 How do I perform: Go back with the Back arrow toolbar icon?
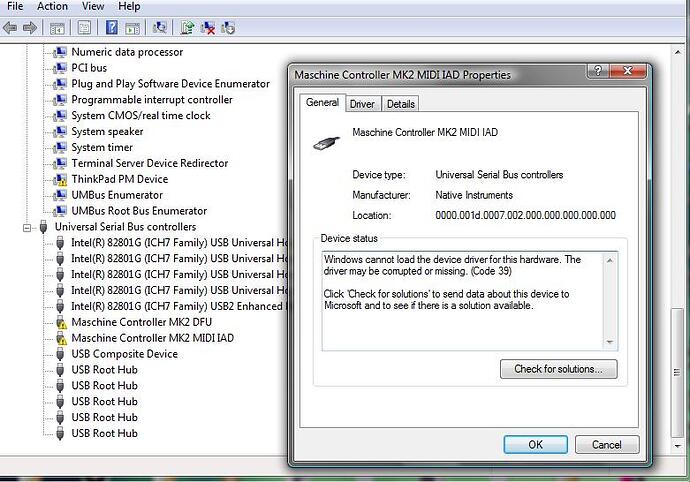(10, 28)
